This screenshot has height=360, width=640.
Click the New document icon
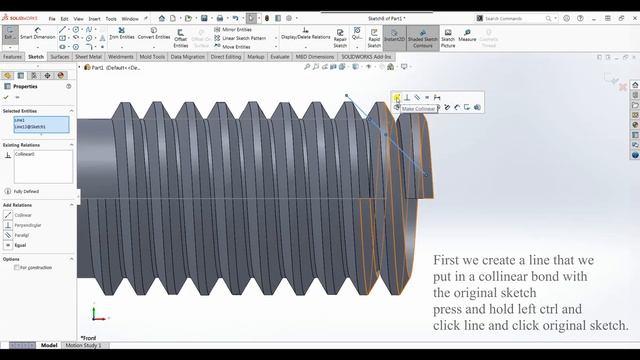(x=173, y=18)
